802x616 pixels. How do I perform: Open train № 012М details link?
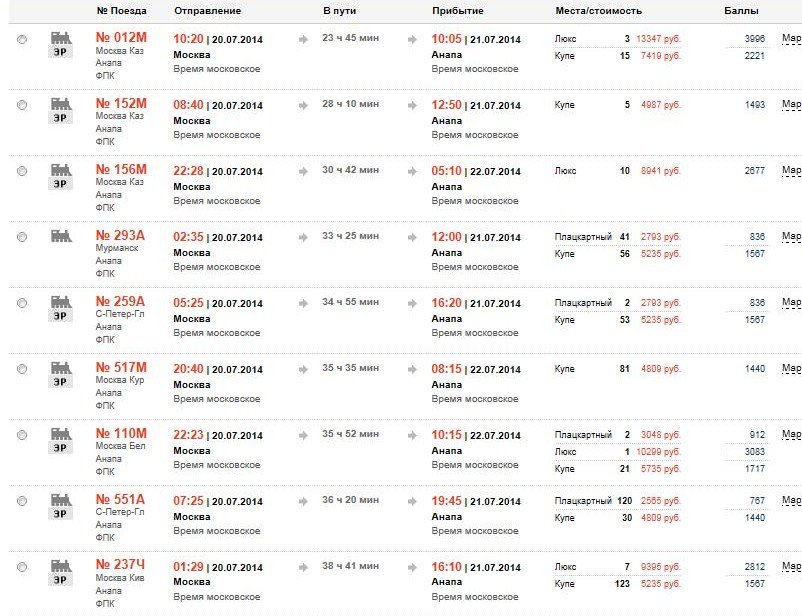coord(120,38)
